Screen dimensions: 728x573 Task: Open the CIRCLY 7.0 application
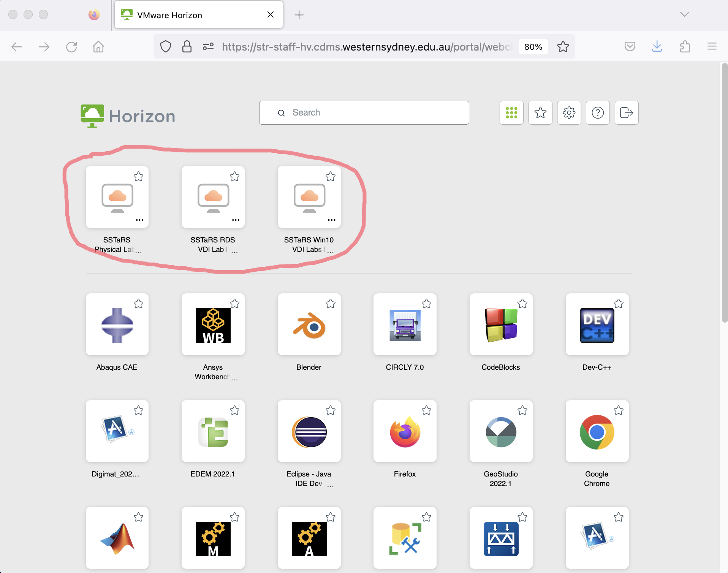tap(405, 324)
